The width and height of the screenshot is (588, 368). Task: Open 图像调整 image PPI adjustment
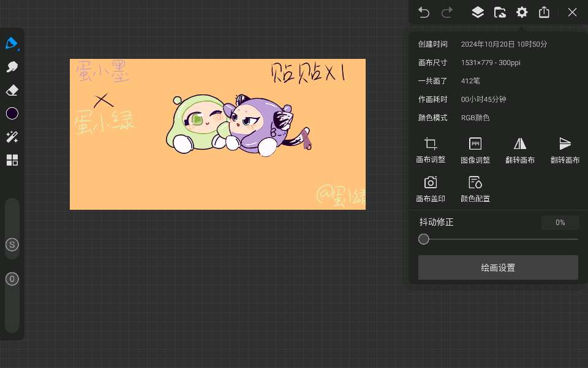tap(475, 150)
